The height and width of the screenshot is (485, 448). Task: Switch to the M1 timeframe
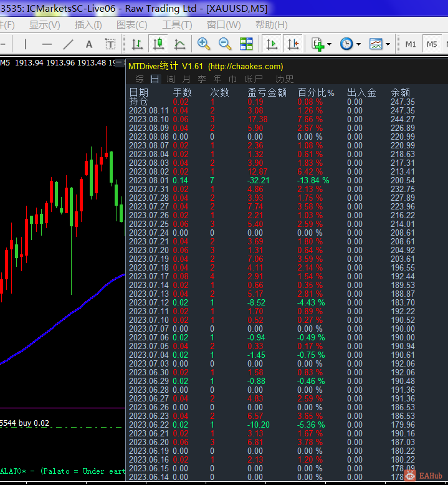411,44
